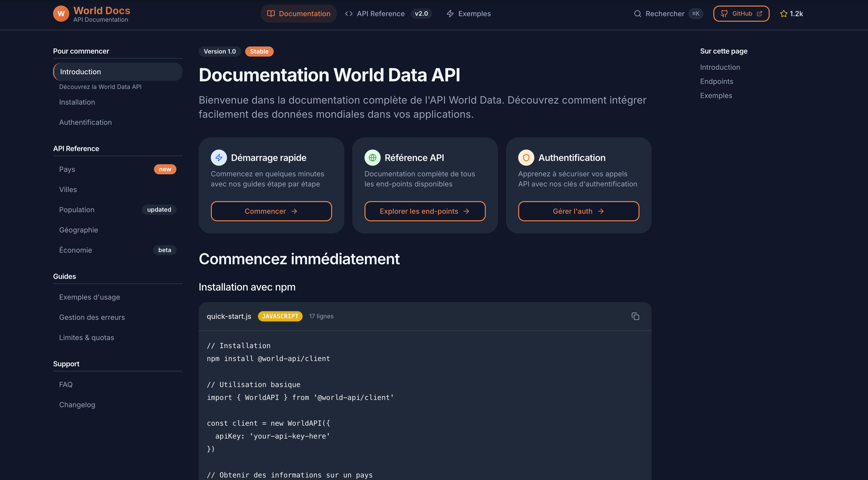Go to the Changelog sidebar link
The width and height of the screenshot is (868, 480).
[x=77, y=405]
